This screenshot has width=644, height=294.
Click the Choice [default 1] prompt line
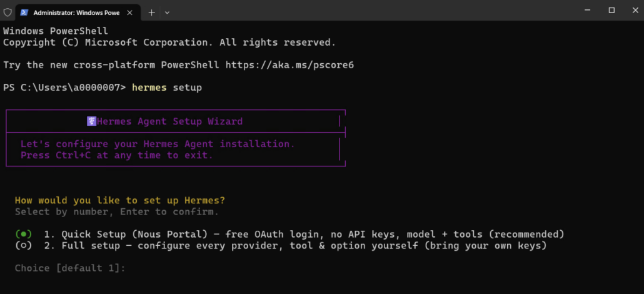(70, 268)
